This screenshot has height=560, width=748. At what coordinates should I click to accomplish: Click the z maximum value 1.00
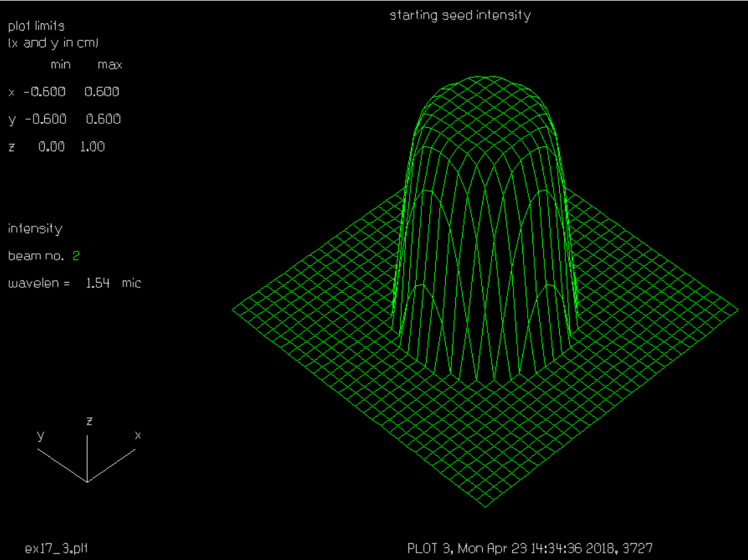coord(92,147)
